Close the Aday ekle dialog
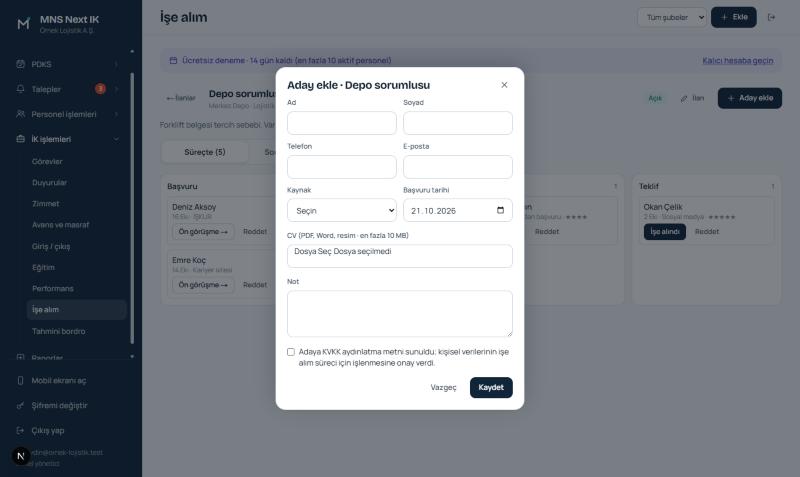 pos(504,85)
